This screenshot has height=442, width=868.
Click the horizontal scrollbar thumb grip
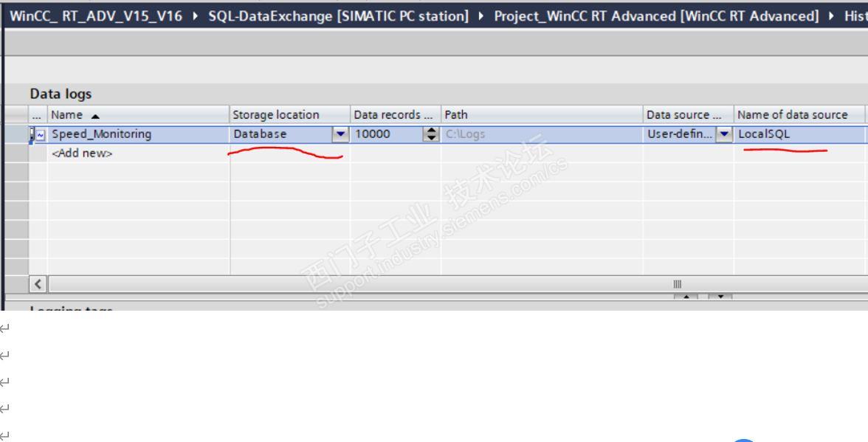pos(677,284)
